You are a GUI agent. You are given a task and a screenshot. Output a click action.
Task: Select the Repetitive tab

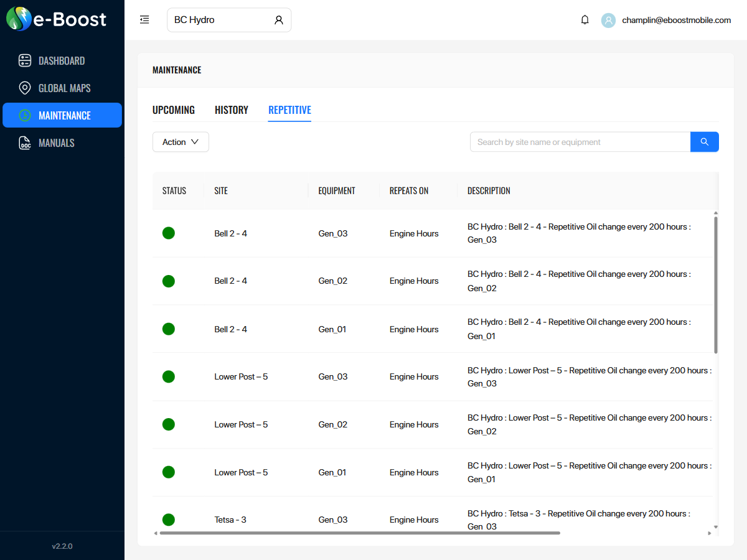tap(289, 110)
